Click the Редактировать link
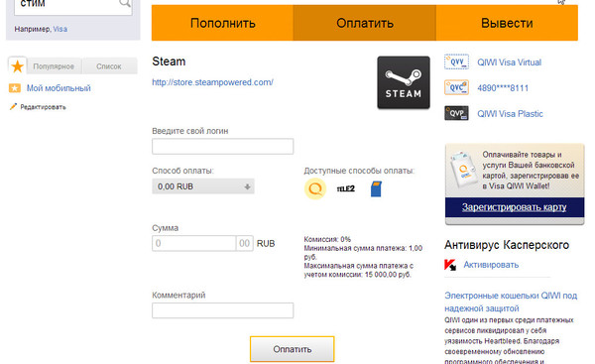The image size is (595, 364). click(43, 107)
